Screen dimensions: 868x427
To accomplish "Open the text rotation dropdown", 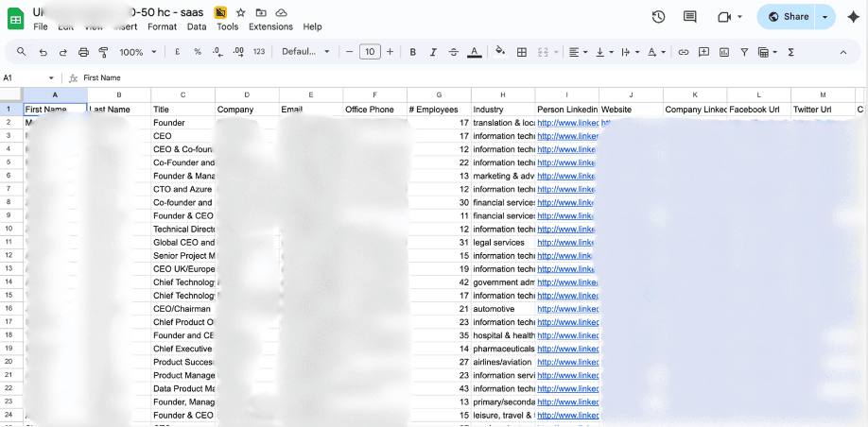I will (656, 52).
